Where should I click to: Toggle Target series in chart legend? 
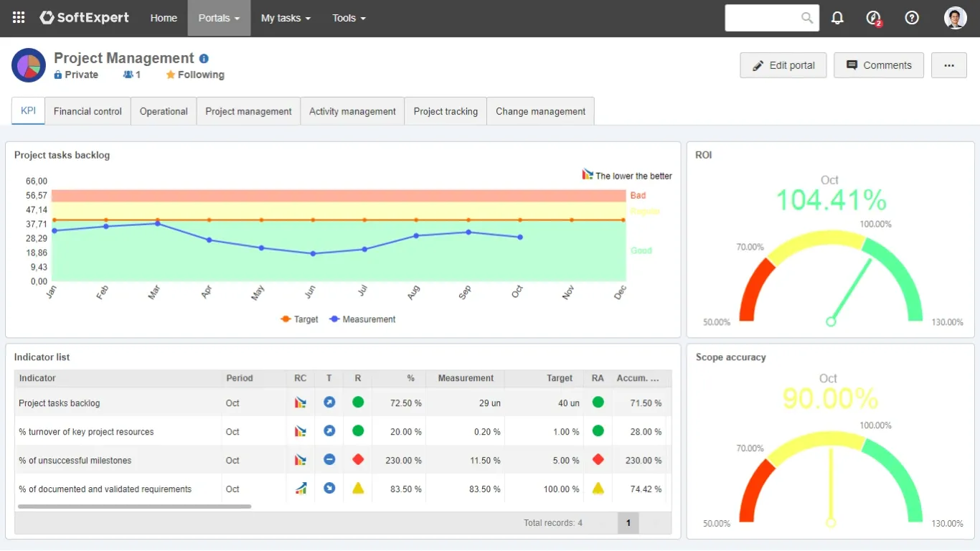[299, 319]
